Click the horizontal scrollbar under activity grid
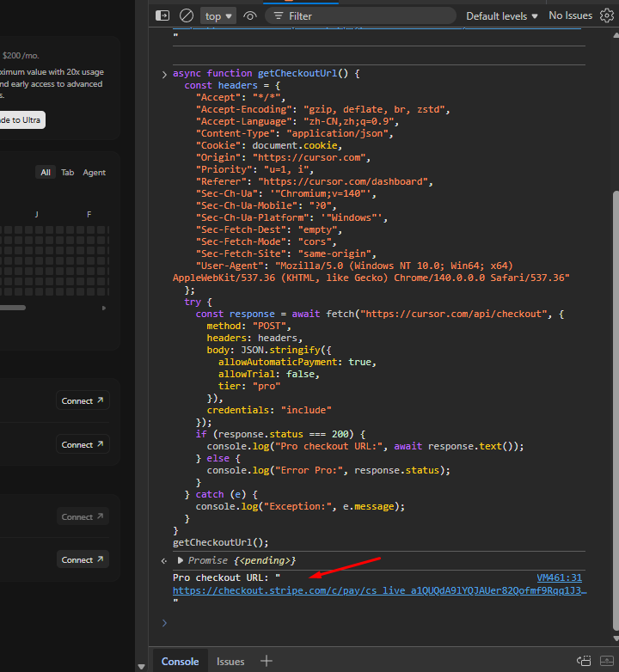Screen dimensions: 619x672 pos(13,308)
